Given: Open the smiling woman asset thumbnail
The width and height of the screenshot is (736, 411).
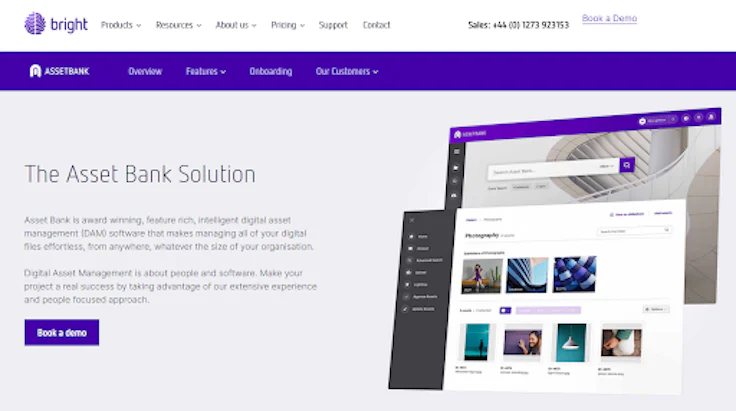Looking at the screenshot, I should click(522, 342).
